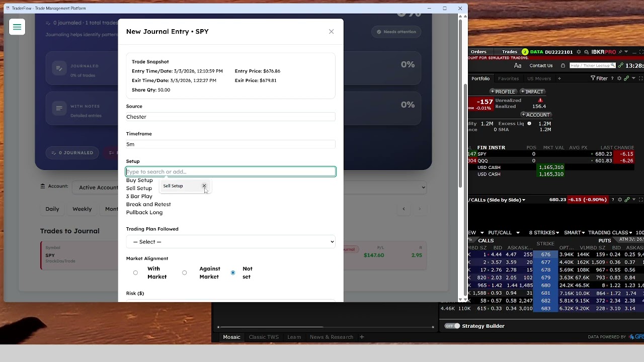Click the Portfolio panel help question mark
The image size is (644, 362).
click(x=612, y=78)
